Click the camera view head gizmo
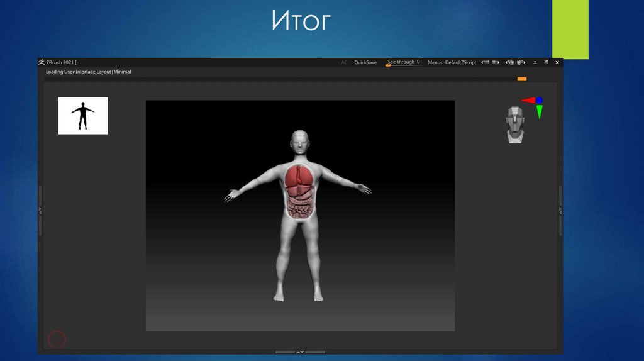The image size is (644, 361). (515, 125)
